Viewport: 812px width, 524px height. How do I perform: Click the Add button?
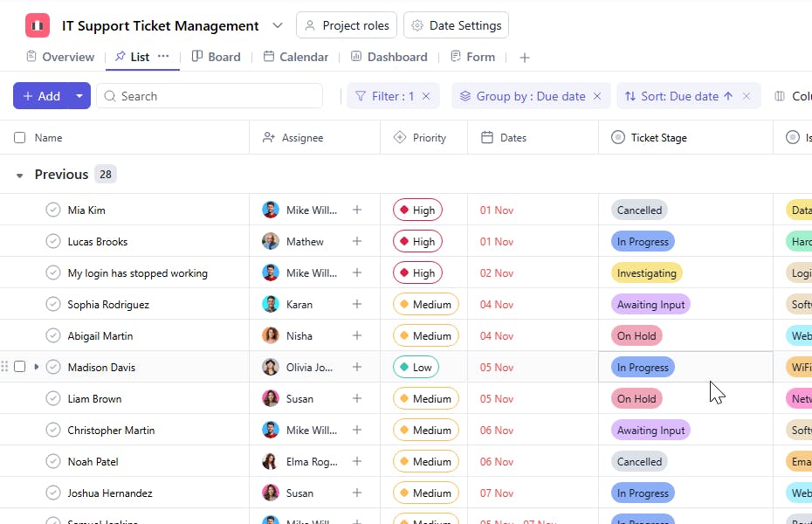point(41,96)
